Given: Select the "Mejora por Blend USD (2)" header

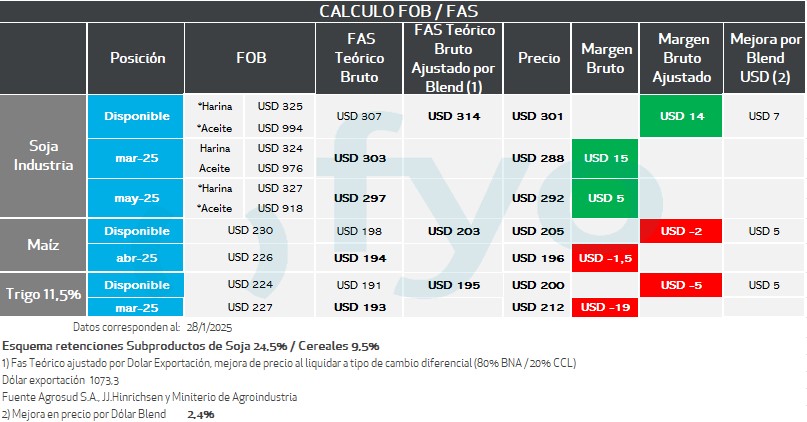Looking at the screenshot, I should pos(765,59).
